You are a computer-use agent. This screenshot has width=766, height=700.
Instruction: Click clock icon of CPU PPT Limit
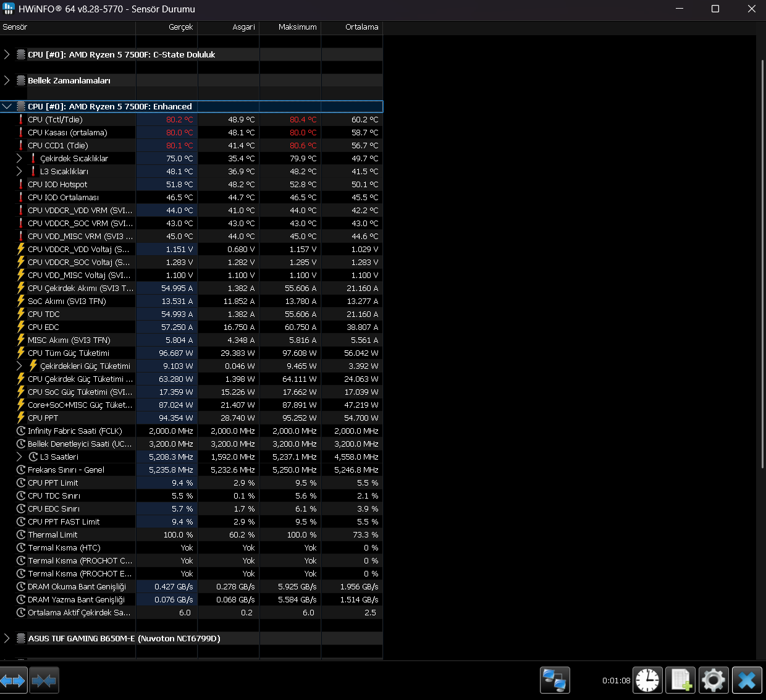[x=21, y=483]
